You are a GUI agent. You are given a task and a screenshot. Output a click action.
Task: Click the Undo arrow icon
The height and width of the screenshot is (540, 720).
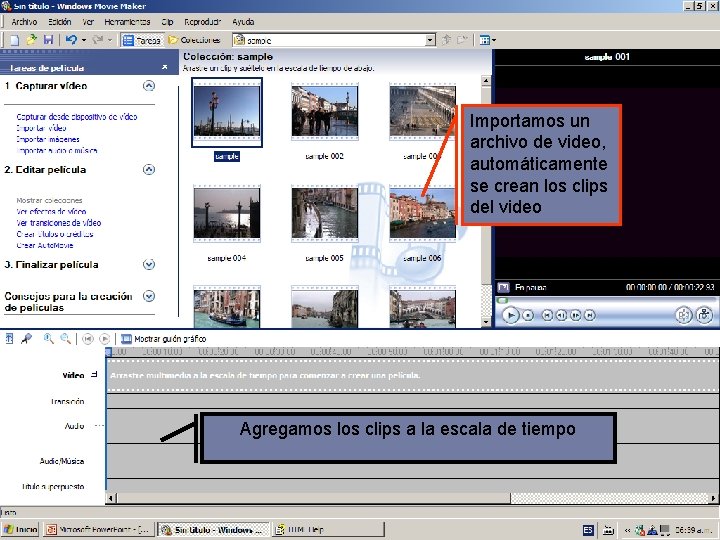coord(71,40)
